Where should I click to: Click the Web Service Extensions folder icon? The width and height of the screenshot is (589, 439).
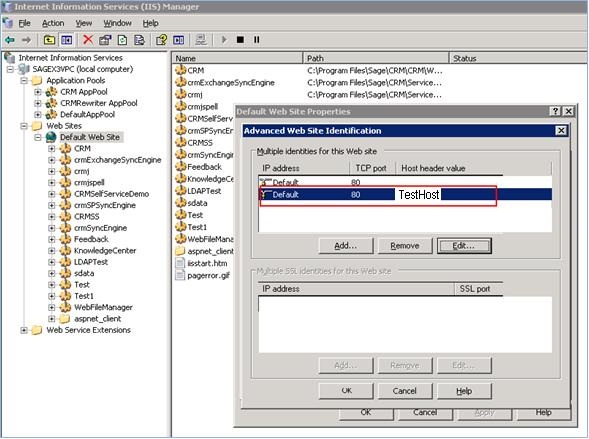click(37, 330)
